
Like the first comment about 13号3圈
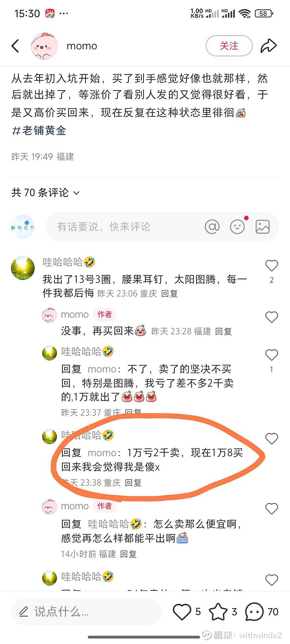tap(272, 266)
